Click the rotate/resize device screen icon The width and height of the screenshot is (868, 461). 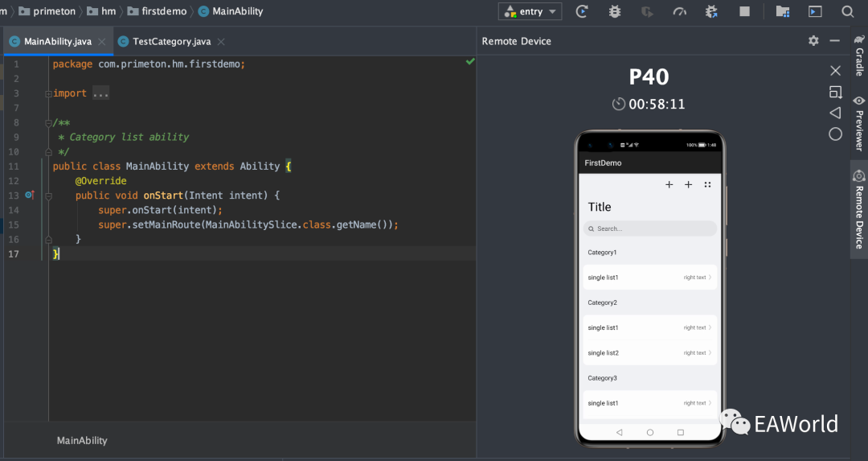pos(835,92)
